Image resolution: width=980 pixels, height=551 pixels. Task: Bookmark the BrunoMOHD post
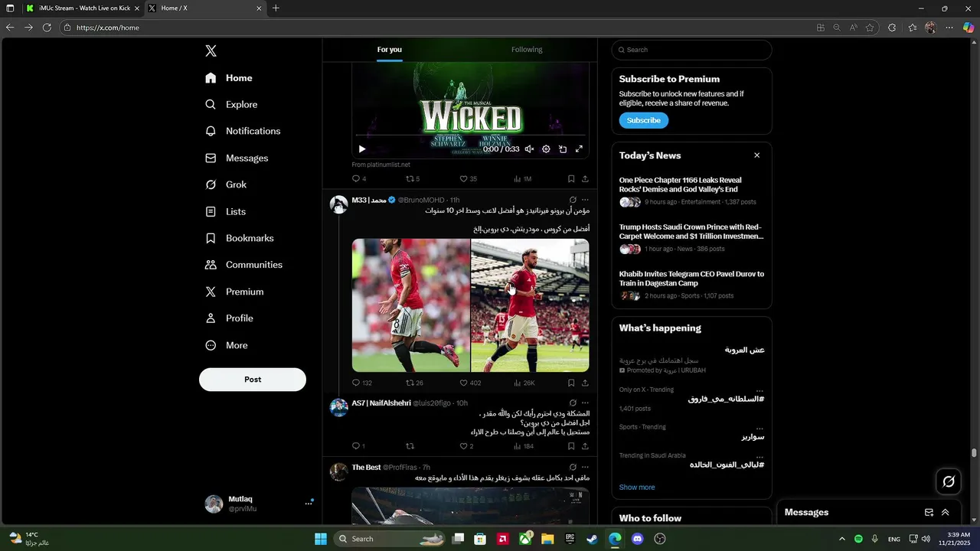click(571, 383)
